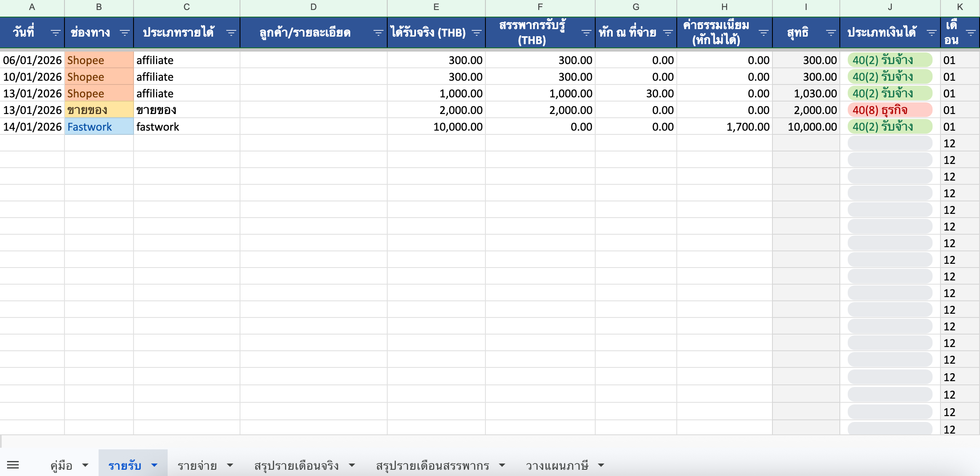
Task: Click the red 40(8) ธุรกิจ income chip
Action: click(890, 110)
